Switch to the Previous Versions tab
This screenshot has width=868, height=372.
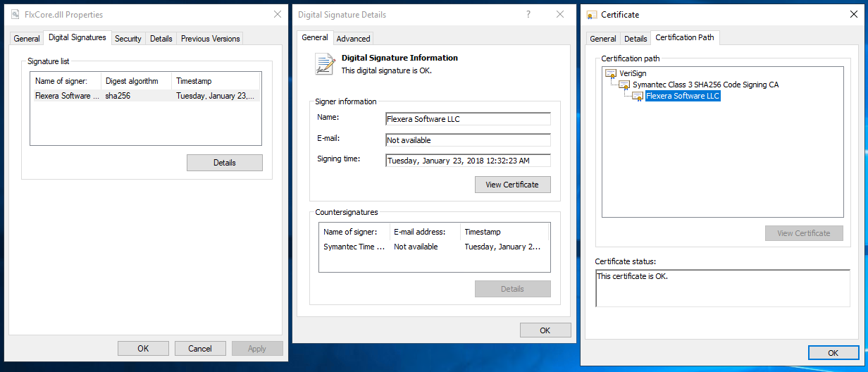tap(210, 39)
